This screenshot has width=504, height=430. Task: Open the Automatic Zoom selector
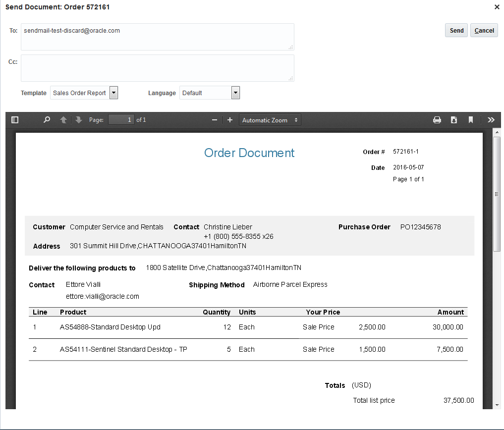pyautogui.click(x=270, y=120)
